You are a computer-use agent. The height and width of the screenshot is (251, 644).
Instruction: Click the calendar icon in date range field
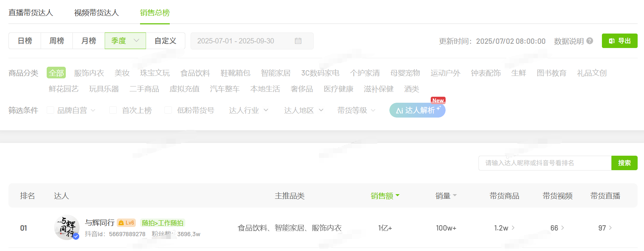pos(298,41)
